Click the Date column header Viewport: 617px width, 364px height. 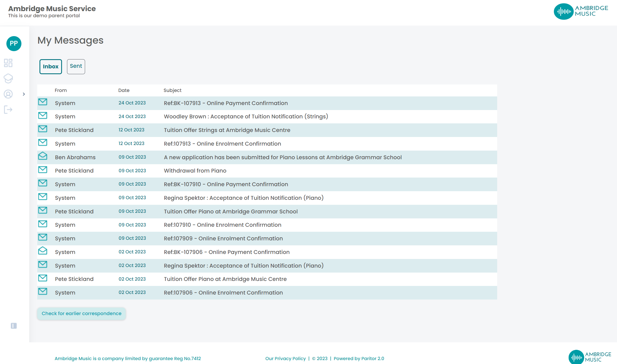coord(124,91)
